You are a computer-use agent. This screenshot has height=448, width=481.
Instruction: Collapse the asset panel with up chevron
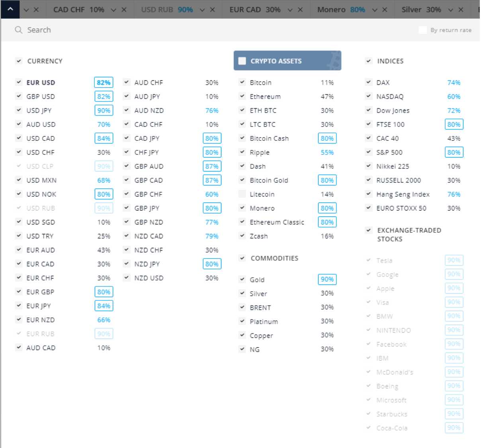pyautogui.click(x=10, y=9)
